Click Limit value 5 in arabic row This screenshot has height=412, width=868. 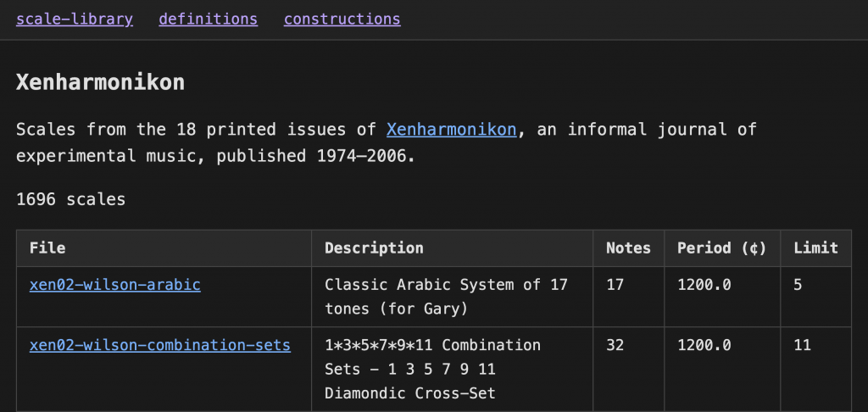[x=798, y=285]
